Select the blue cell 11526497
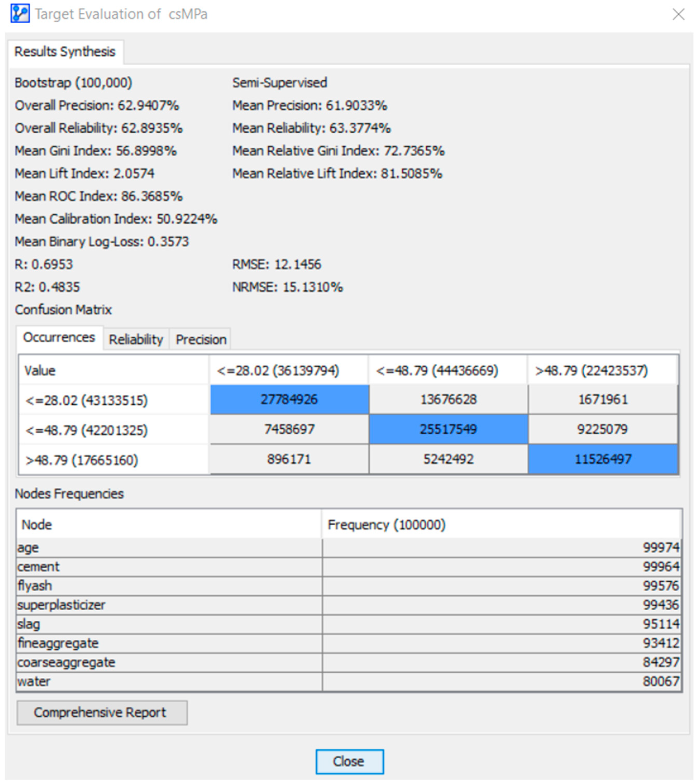This screenshot has height=784, width=697. (603, 459)
